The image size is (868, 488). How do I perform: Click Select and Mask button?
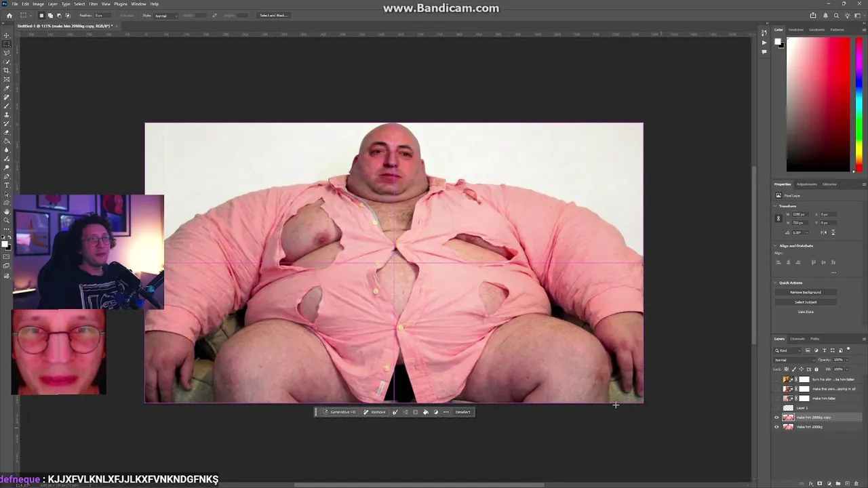click(273, 16)
